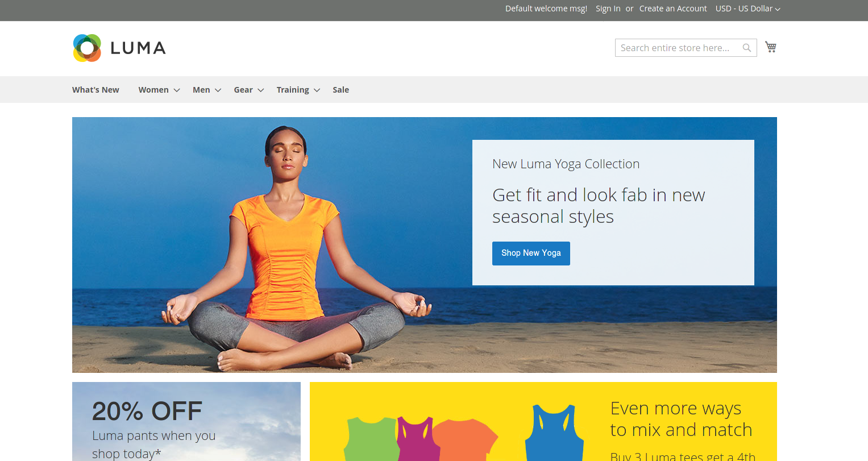868x461 pixels.
Task: Click the blue tank top image
Action: [x=554, y=433]
